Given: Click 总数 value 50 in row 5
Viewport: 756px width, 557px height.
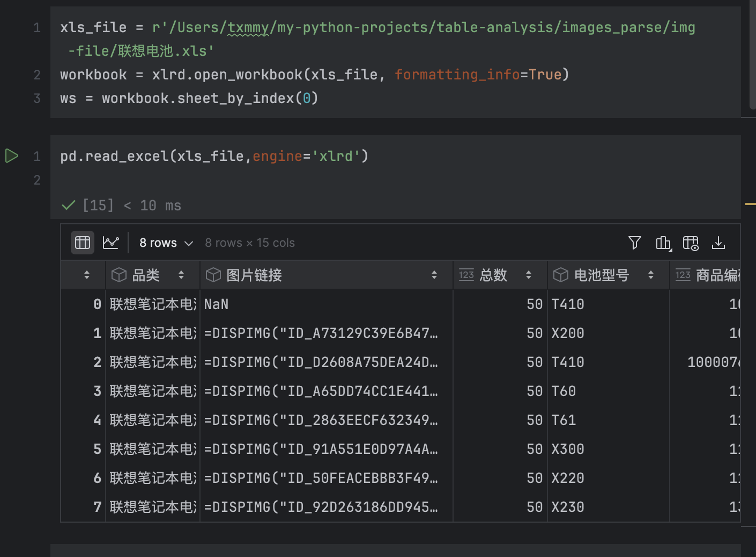Looking at the screenshot, I should click(500, 449).
